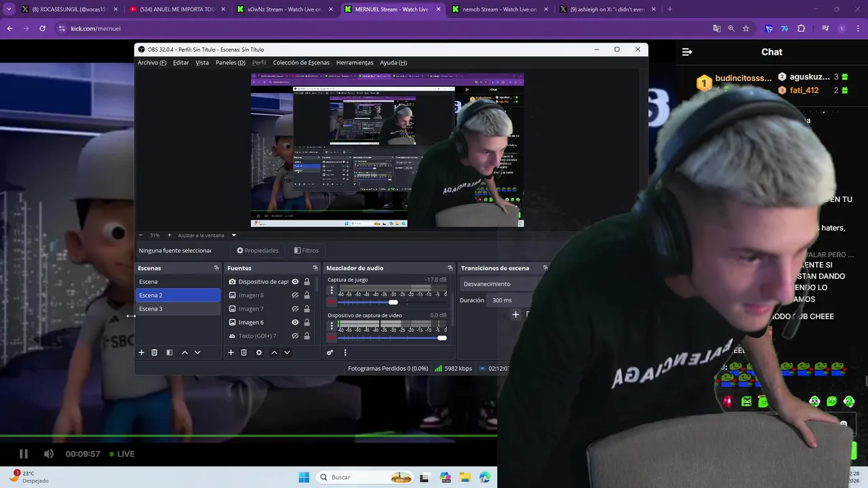
Task: Open the browser extensions puzzle icon
Action: 802,28
